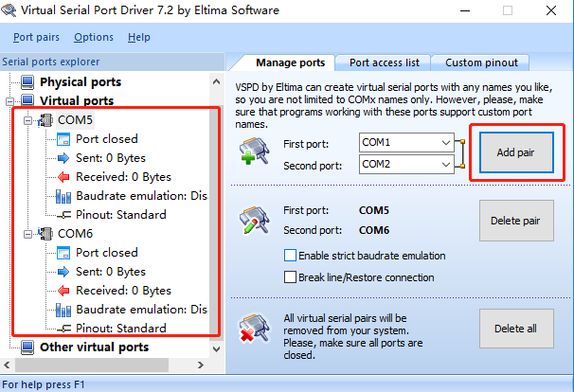Click the COM5 serial connector icon

pyautogui.click(x=45, y=120)
